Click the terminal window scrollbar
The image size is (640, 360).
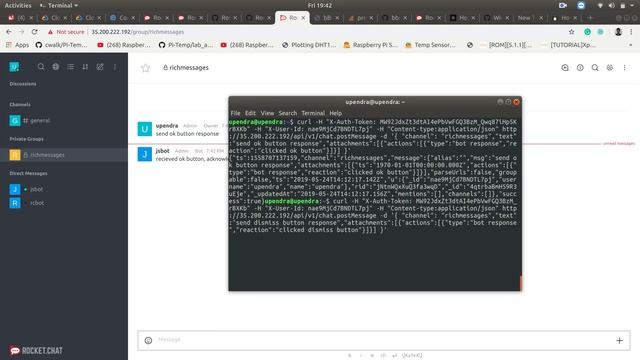coord(520,282)
